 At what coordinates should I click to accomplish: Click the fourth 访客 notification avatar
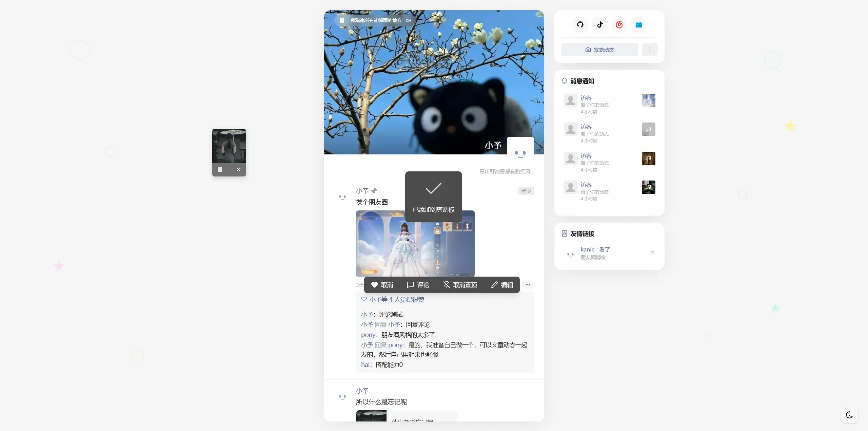pyautogui.click(x=571, y=187)
